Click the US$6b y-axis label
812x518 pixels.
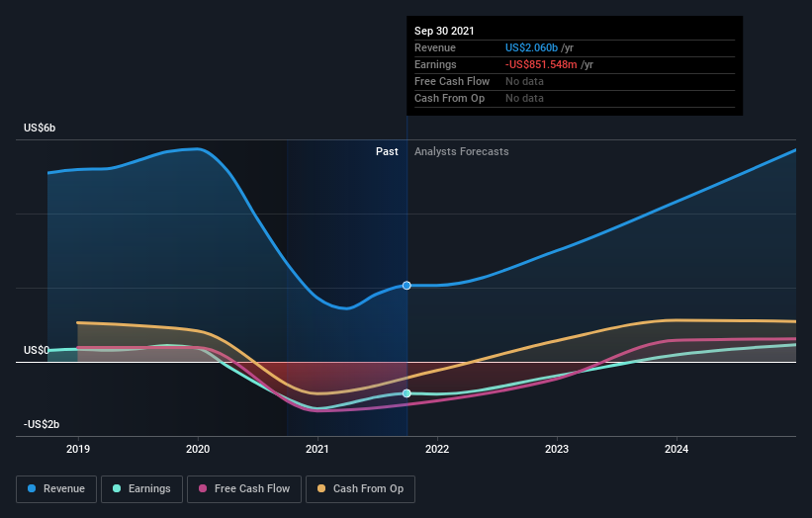40,128
